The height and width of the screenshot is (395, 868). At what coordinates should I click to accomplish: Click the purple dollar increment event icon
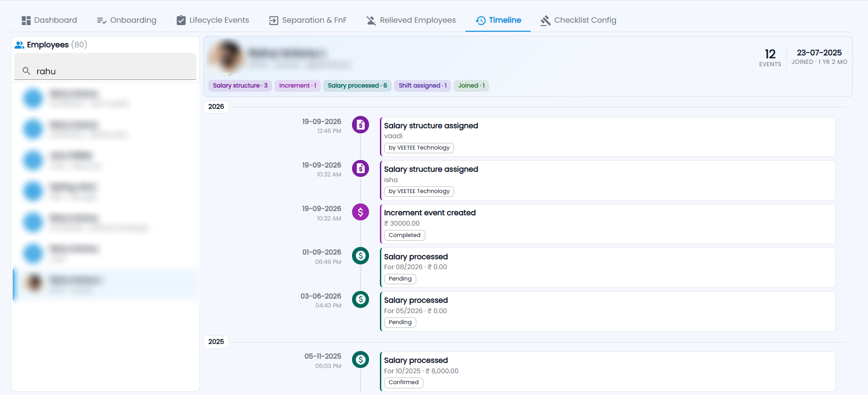361,212
